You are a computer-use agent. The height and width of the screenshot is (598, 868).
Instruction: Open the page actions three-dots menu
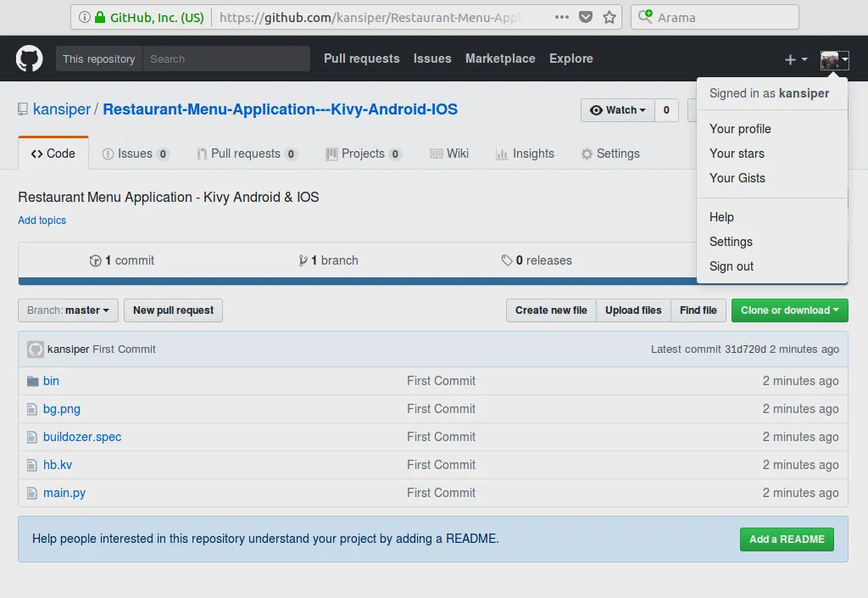coord(562,17)
